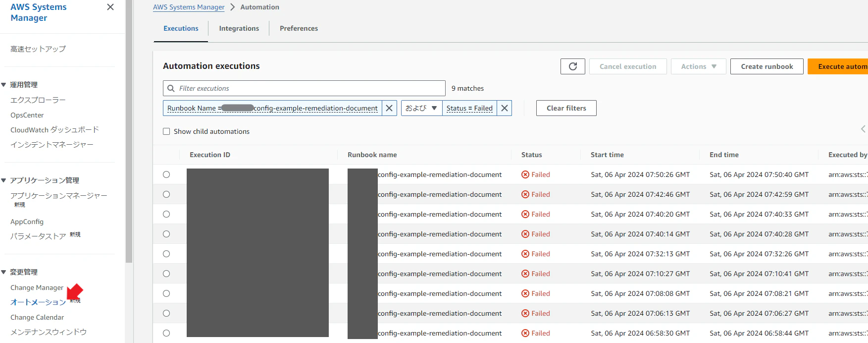This screenshot has width=868, height=343.
Task: Click Failed status icon for 07:32:13 execution
Action: click(x=525, y=254)
